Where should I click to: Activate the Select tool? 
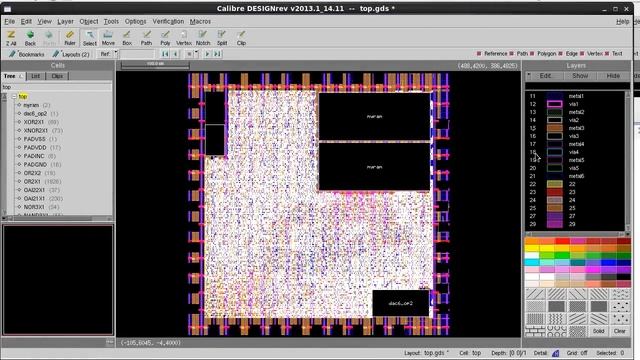pyautogui.click(x=89, y=38)
